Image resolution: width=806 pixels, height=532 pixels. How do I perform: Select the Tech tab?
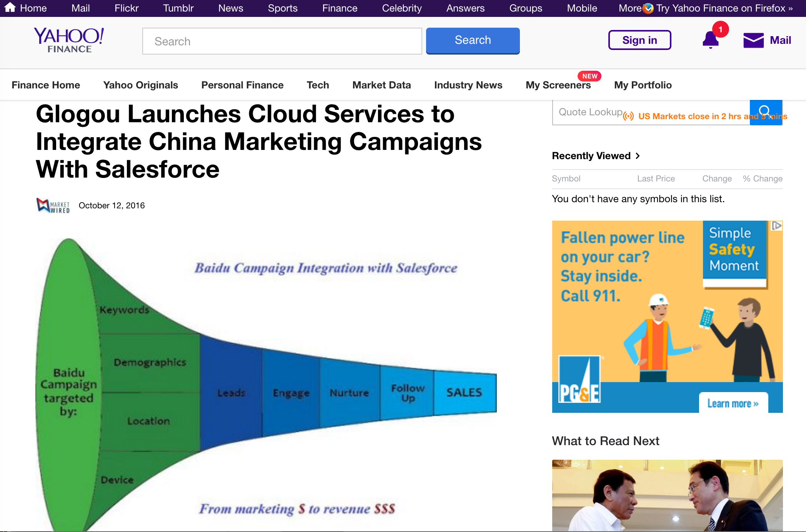tap(318, 85)
